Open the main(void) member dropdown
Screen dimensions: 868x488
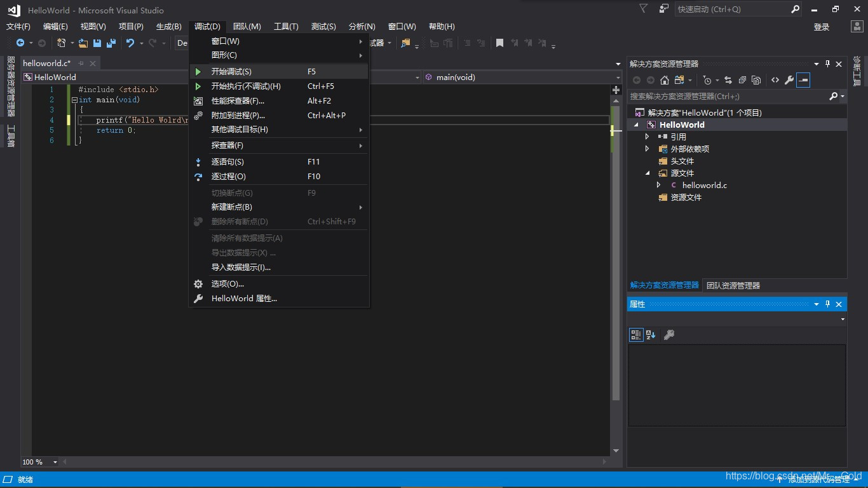click(x=617, y=77)
